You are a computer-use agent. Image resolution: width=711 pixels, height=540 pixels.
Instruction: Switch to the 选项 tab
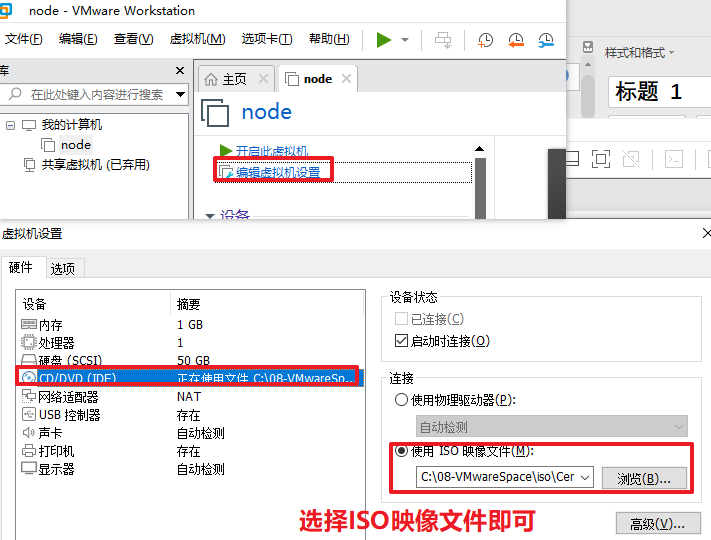(x=63, y=269)
